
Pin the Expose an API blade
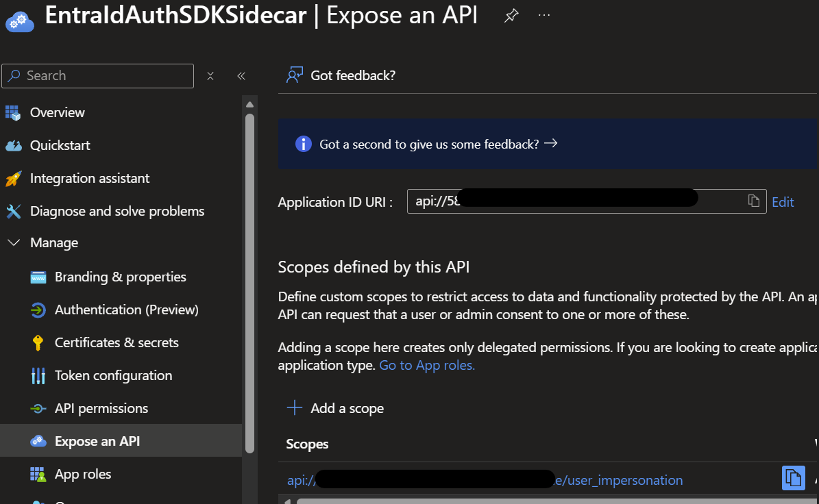(x=511, y=16)
